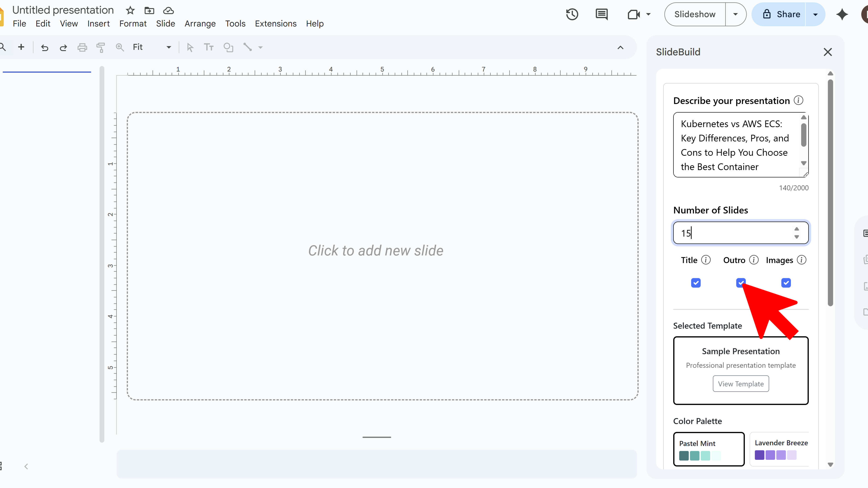The image size is (868, 488).
Task: Star the Untitled presentation
Action: coord(130,10)
